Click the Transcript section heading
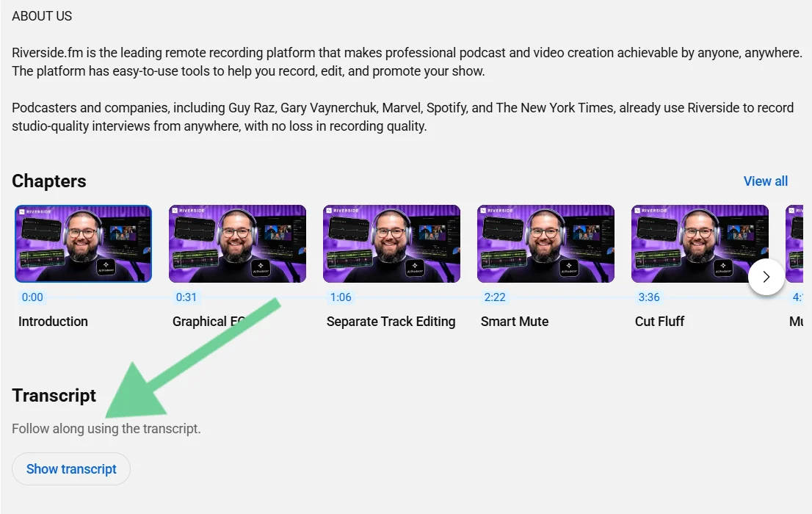Viewport: 812px width, 514px height. [54, 395]
